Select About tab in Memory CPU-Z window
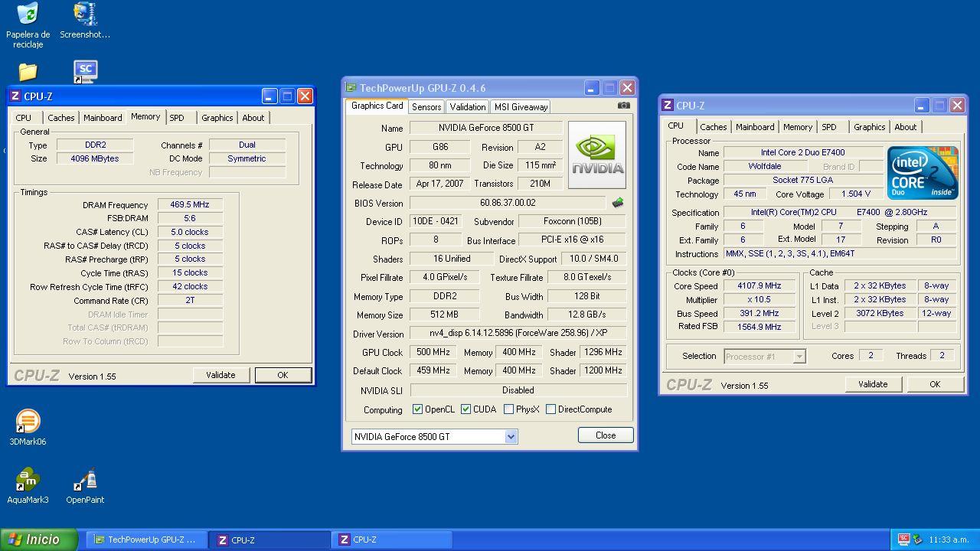The width and height of the screenshot is (980, 551). point(253,118)
